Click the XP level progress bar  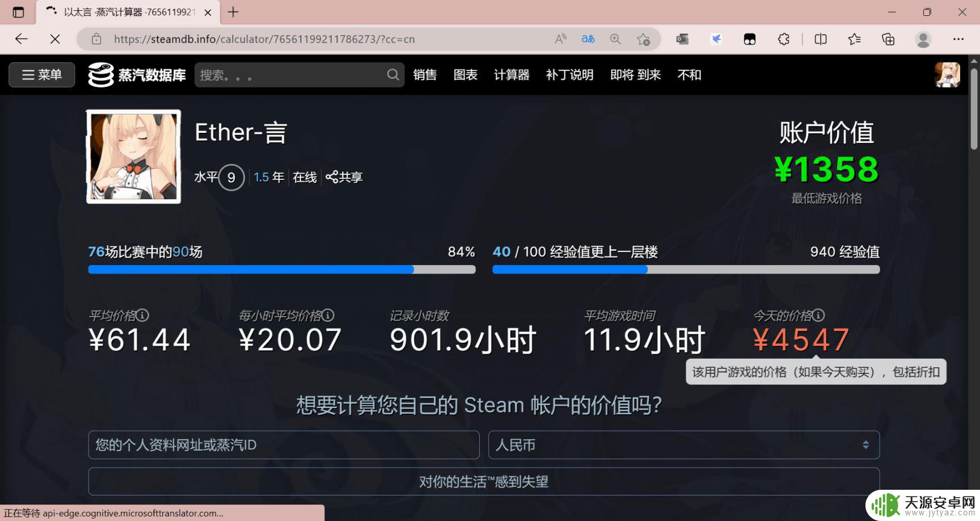click(686, 270)
